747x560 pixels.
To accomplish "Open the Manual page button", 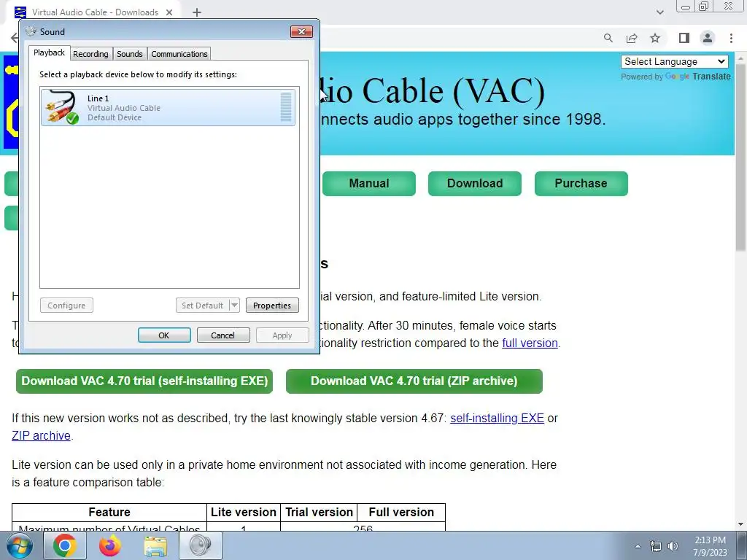I will click(x=368, y=183).
